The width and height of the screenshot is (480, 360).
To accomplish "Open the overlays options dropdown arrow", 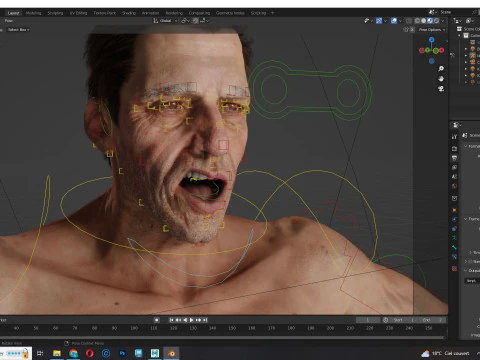I will tap(400, 21).
